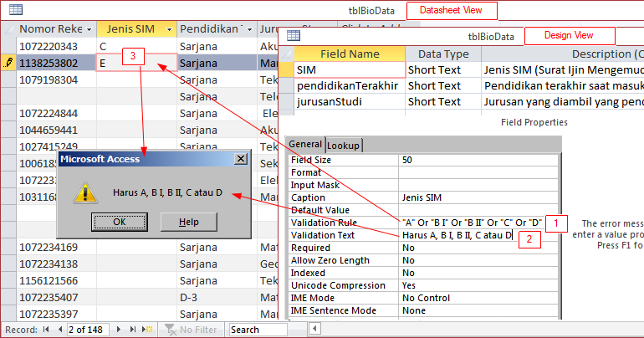The image size is (644, 338).
Task: Go to the previous record
Action: [x=59, y=330]
